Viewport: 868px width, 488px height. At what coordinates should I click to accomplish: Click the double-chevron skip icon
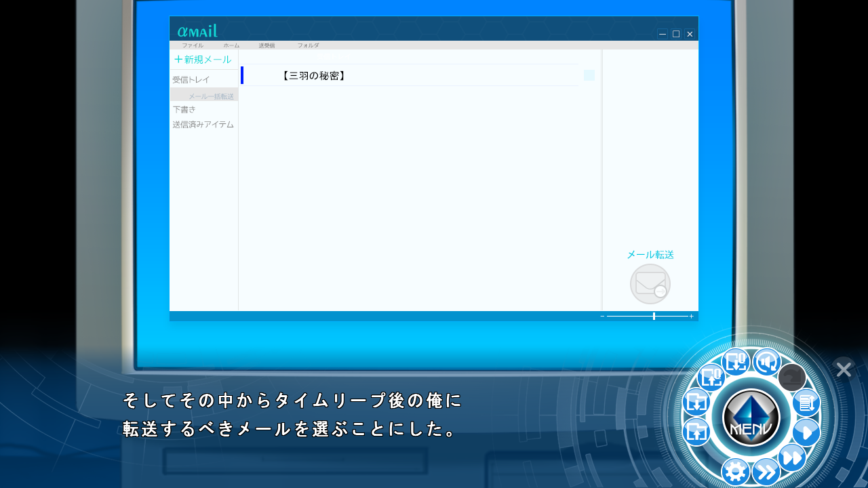point(766,472)
